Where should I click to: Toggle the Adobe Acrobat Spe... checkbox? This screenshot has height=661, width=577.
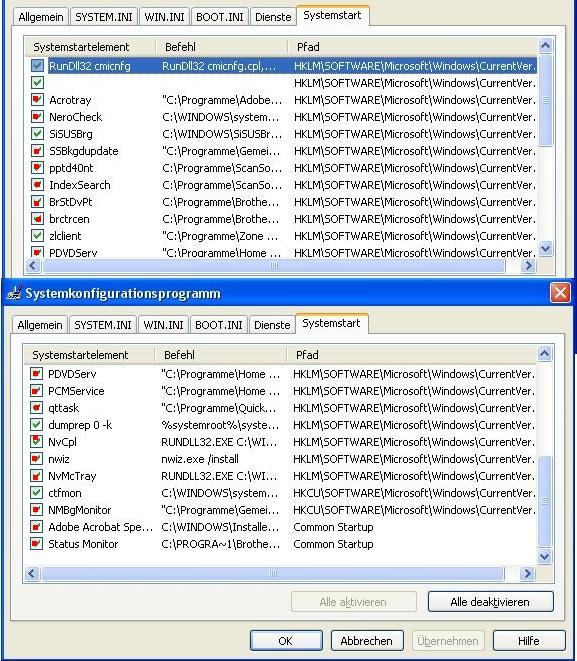point(36,527)
